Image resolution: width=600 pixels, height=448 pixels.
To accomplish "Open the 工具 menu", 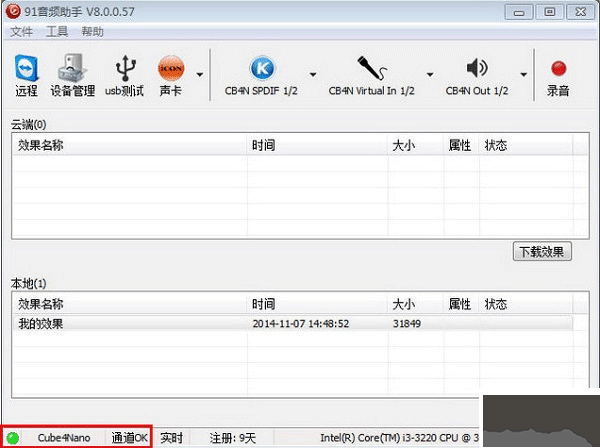I will 57,31.
